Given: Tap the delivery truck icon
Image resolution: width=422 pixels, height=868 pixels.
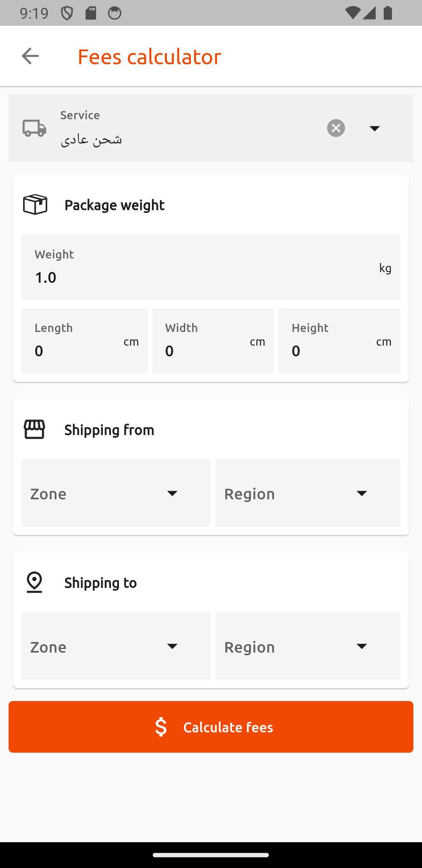Looking at the screenshot, I should [34, 128].
